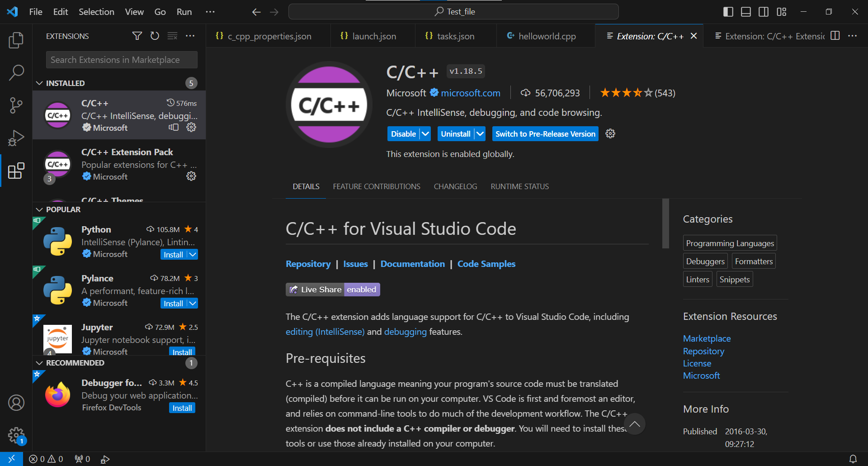
Task: Open Extensions views and more actions
Action: [x=190, y=36]
